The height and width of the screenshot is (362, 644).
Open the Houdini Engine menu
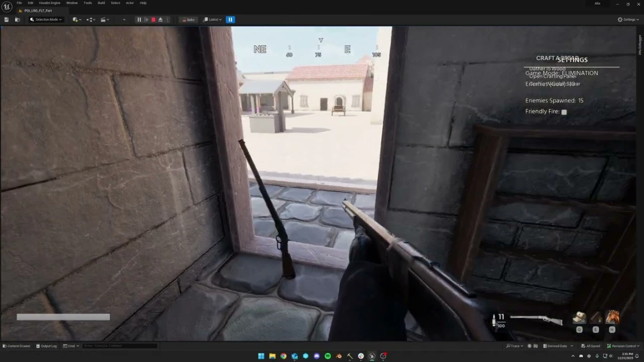tap(50, 3)
